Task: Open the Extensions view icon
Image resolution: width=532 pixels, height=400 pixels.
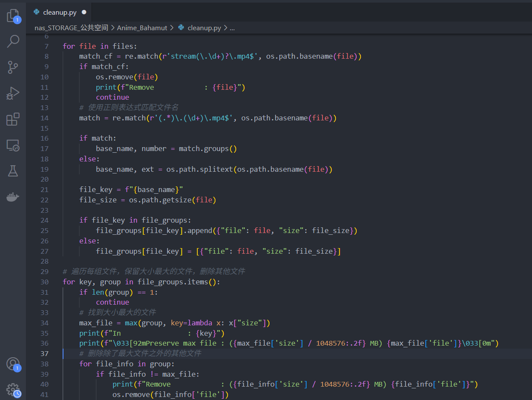Action: pyautogui.click(x=13, y=119)
